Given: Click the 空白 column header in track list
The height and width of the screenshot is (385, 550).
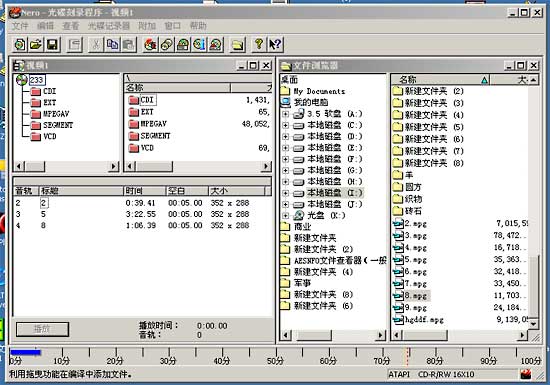Looking at the screenshot, I should click(187, 191).
